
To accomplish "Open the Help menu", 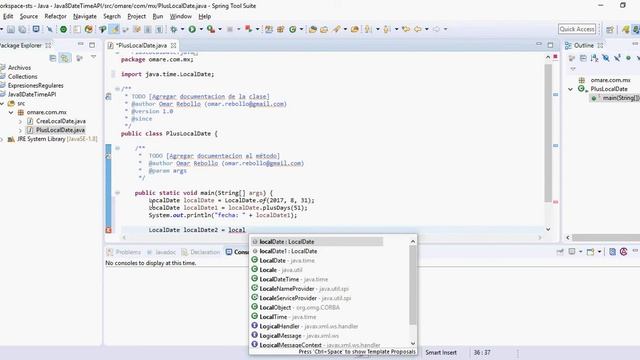I will click(x=204, y=16).
